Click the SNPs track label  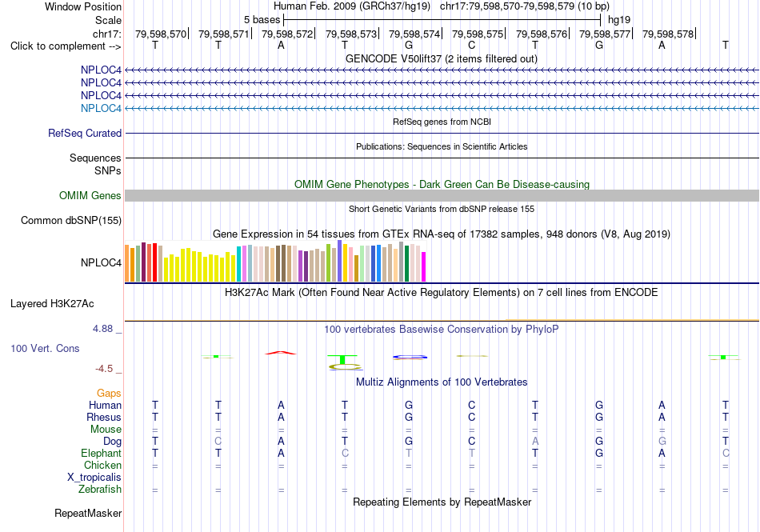108,170
